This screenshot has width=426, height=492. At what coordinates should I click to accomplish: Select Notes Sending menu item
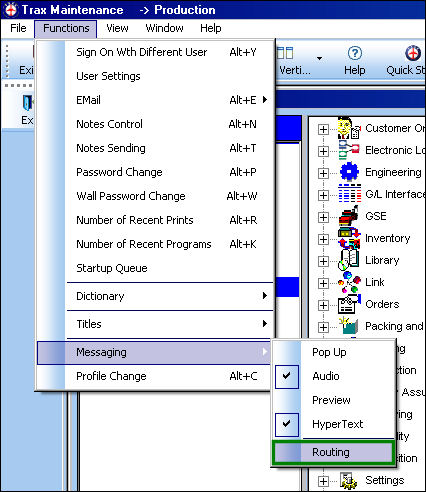pyautogui.click(x=154, y=148)
